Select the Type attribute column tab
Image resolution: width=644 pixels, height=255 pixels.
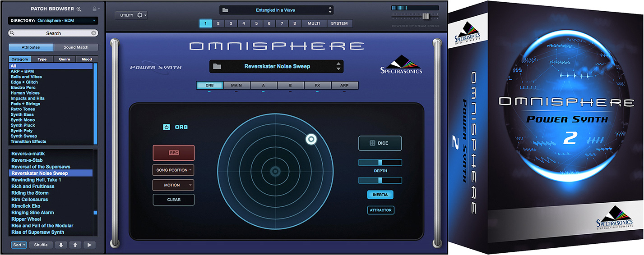42,59
